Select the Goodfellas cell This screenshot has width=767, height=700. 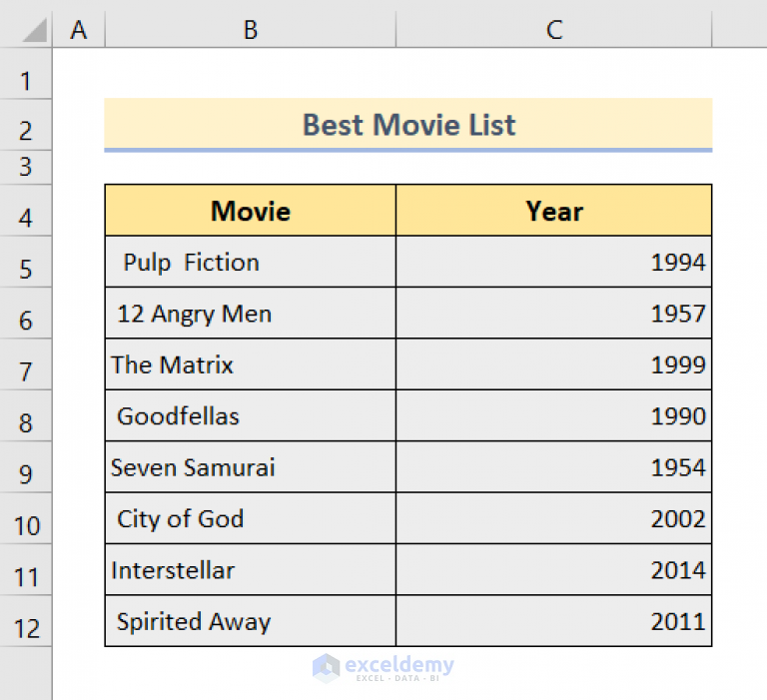(250, 415)
